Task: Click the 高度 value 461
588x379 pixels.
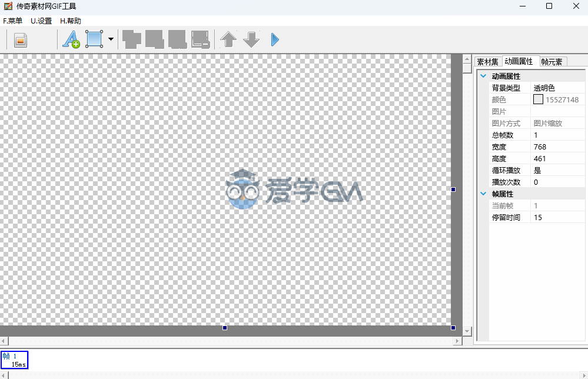Action: [540, 158]
